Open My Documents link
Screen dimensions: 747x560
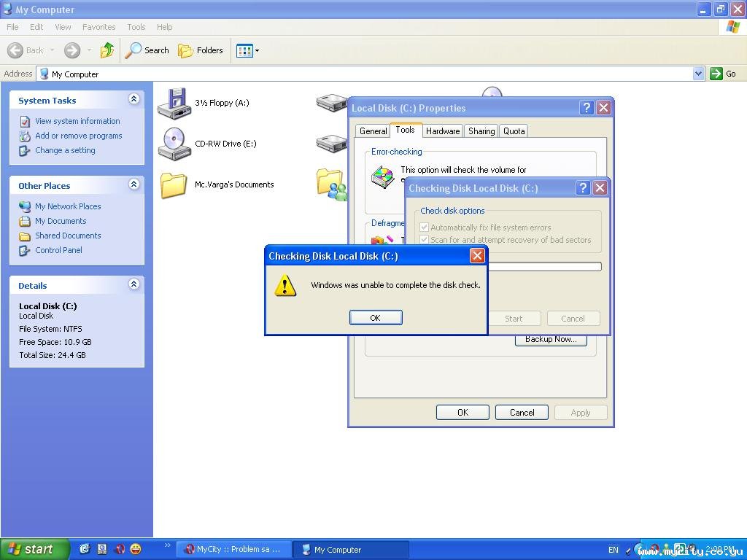(x=61, y=221)
